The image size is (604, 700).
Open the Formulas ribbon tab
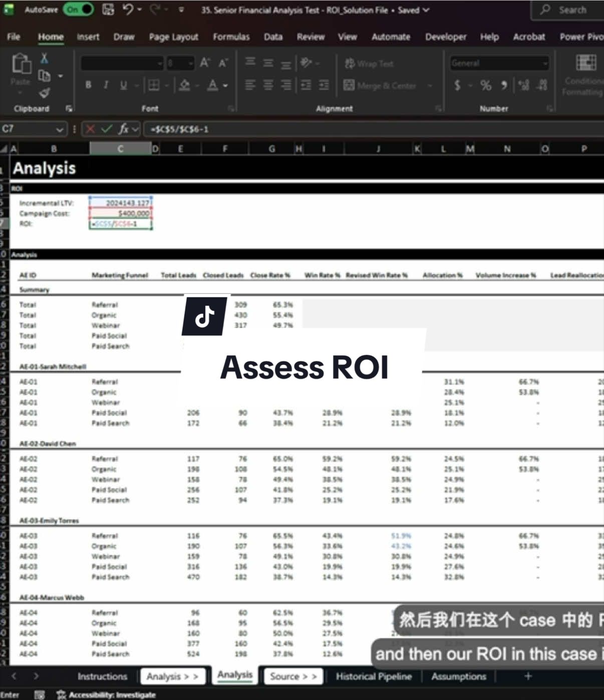[231, 37]
